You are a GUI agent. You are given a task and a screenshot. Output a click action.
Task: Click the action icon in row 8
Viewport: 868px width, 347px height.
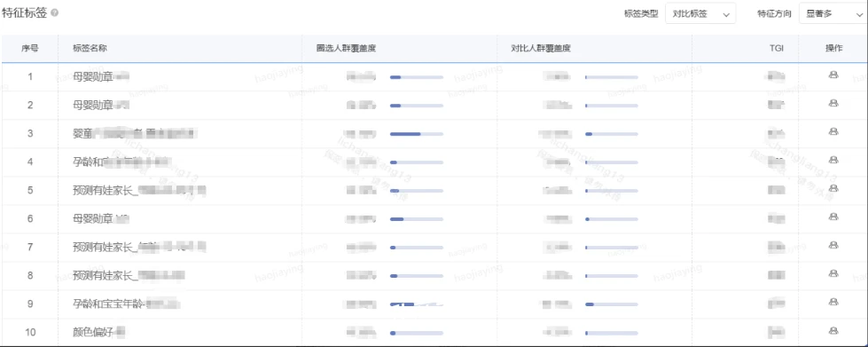pyautogui.click(x=833, y=274)
